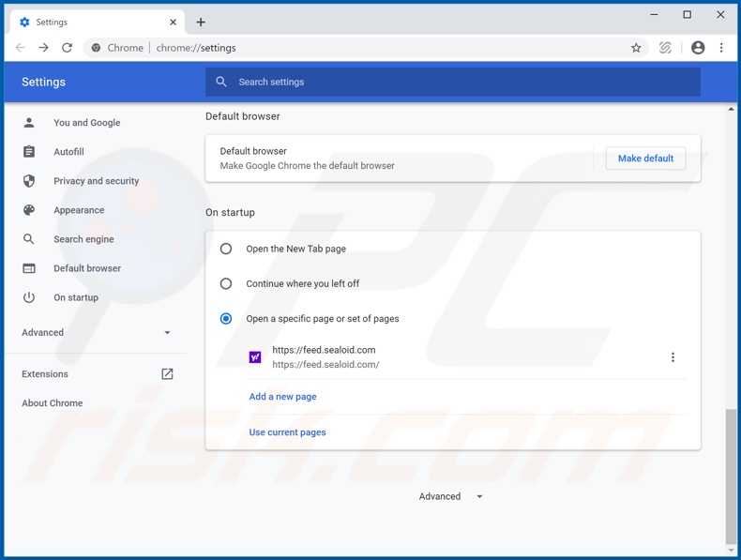Screen dimensions: 741x560
Task: Click the On startup power icon
Action: tap(29, 297)
